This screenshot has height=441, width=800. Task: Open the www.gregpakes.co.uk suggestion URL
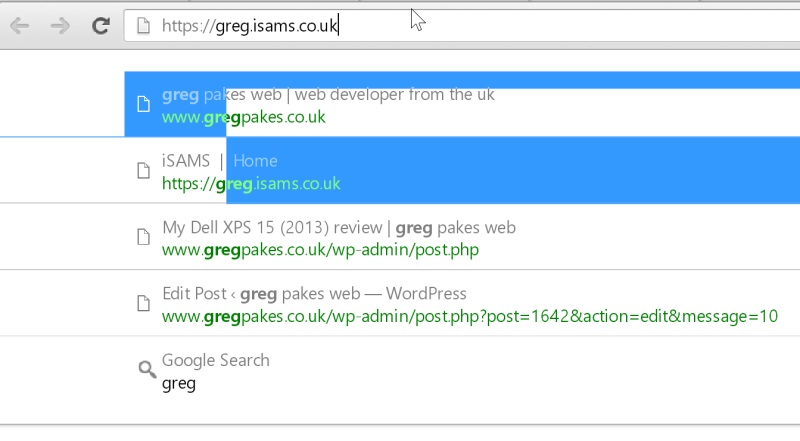(x=243, y=117)
